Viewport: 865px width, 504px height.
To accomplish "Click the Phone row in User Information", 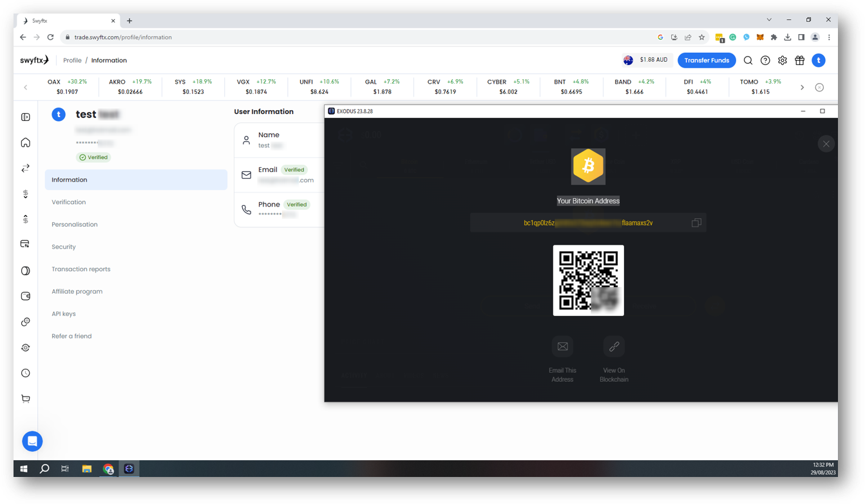I will pyautogui.click(x=280, y=209).
